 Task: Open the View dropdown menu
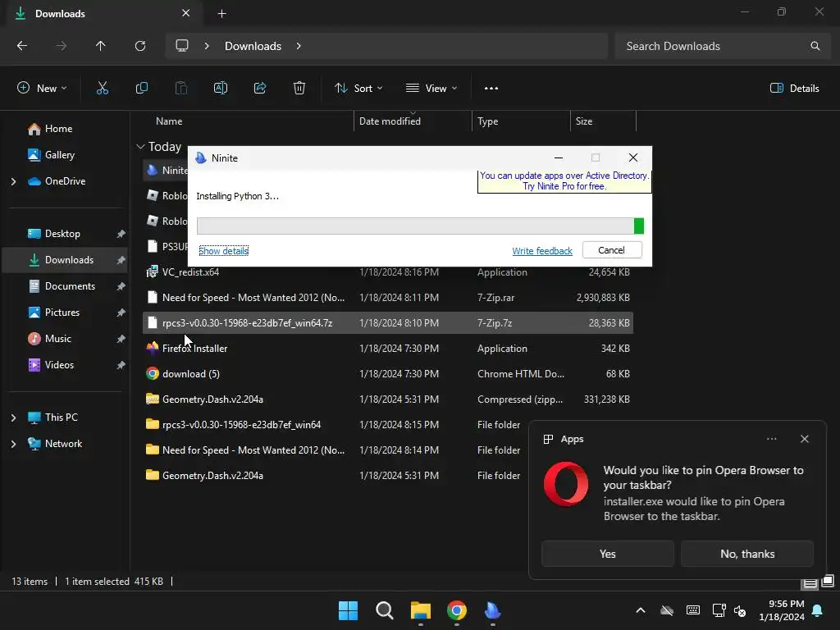(x=431, y=89)
